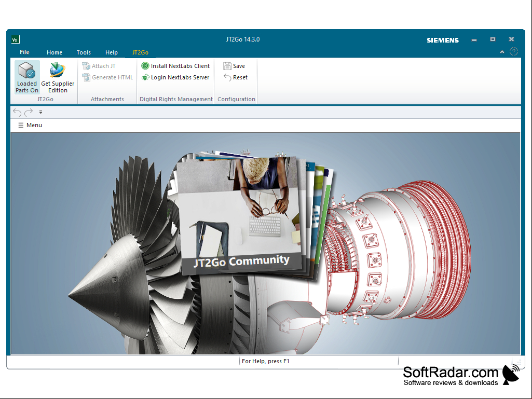The height and width of the screenshot is (399, 532).
Task: Minimize the JT2Go window
Action: click(x=474, y=40)
